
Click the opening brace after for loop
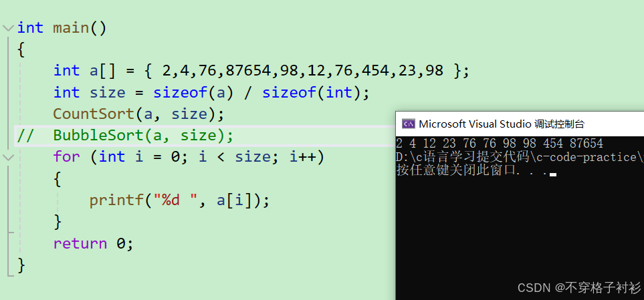tap(58, 179)
